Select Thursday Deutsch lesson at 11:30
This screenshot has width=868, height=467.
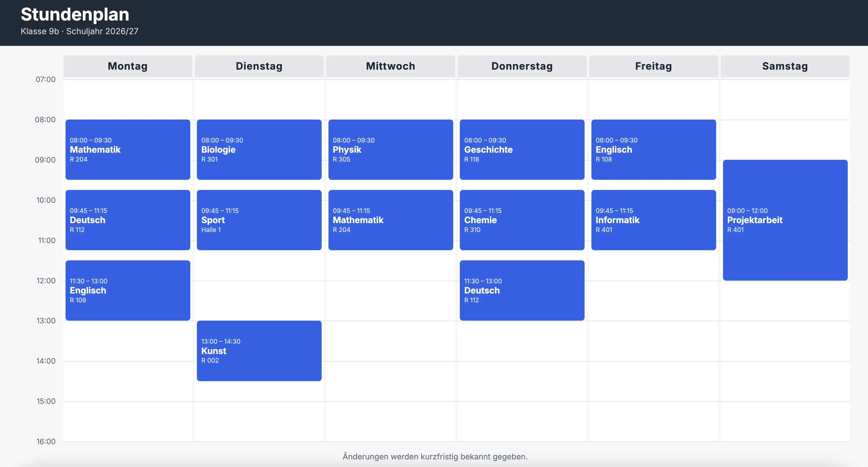(x=522, y=290)
